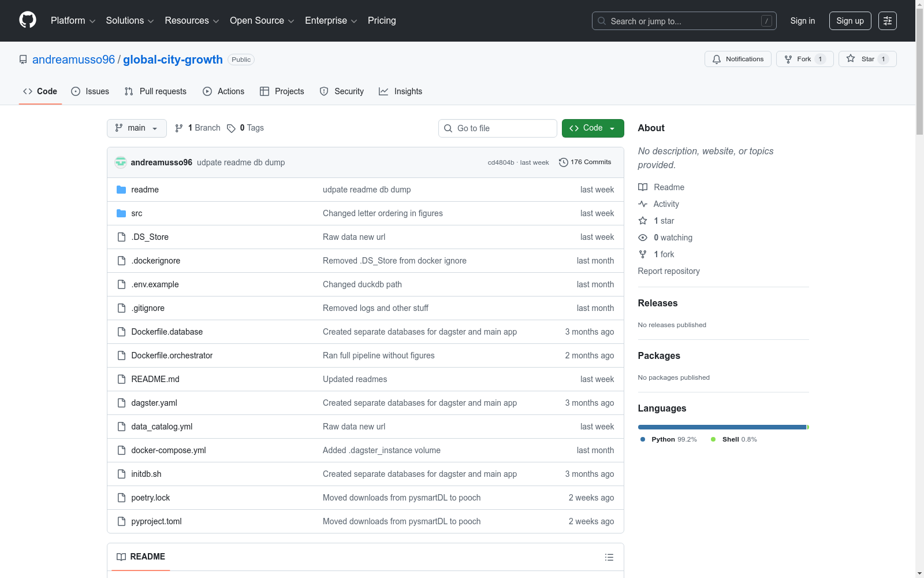Click the Report repository link
Screen dimensions: 924x578
tap(669, 271)
